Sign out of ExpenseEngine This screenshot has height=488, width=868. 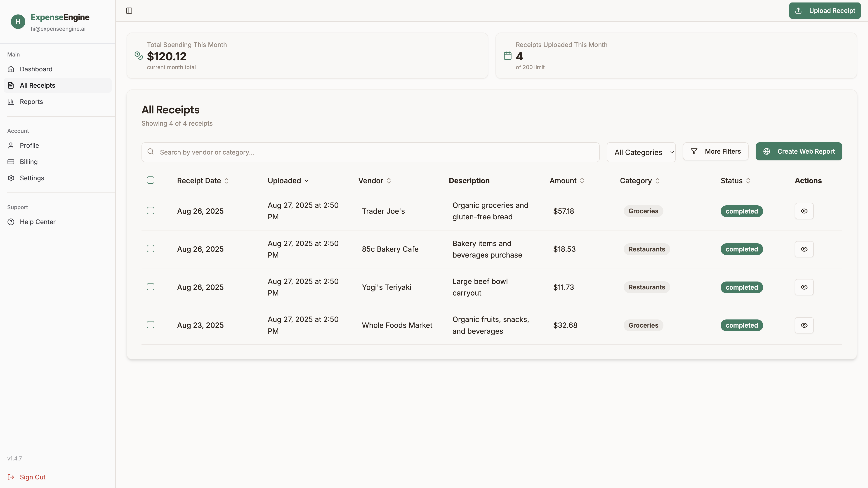coord(32,477)
